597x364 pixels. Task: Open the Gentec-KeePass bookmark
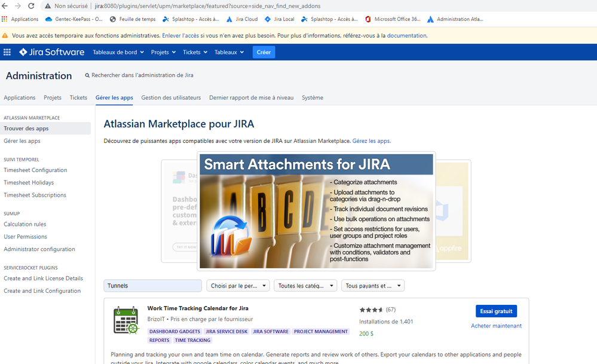tap(74, 19)
